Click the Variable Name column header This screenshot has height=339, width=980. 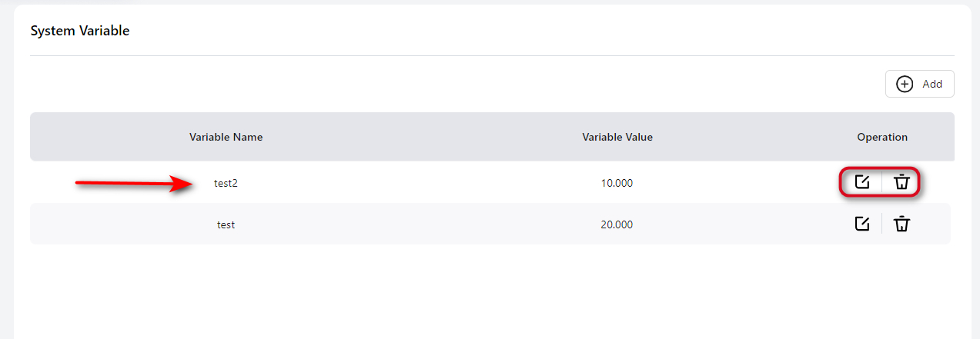tap(226, 137)
